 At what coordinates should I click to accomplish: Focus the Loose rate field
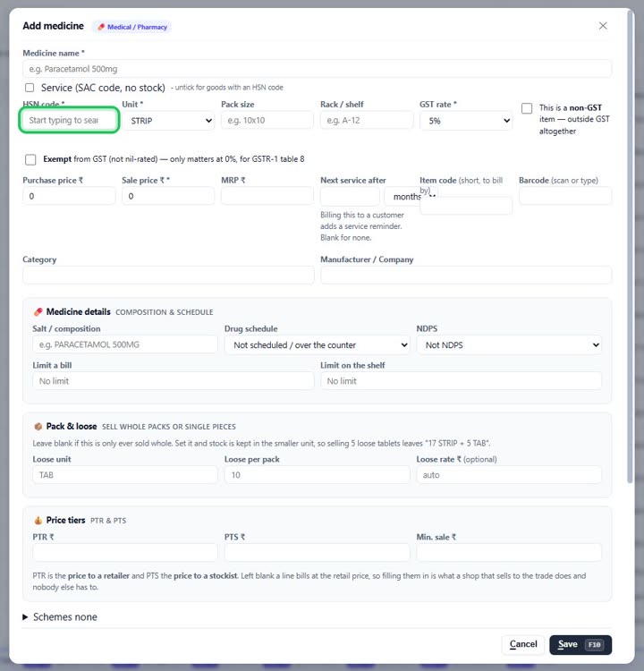pyautogui.click(x=509, y=475)
